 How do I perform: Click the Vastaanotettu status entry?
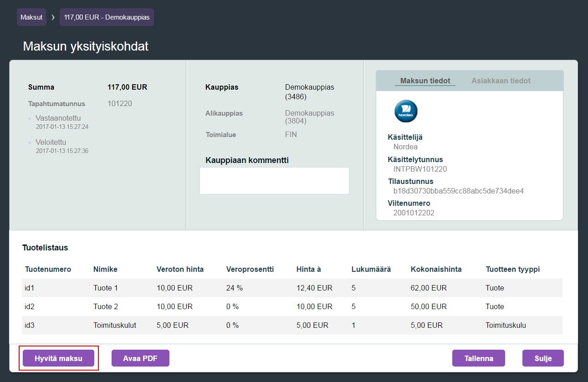tap(58, 118)
